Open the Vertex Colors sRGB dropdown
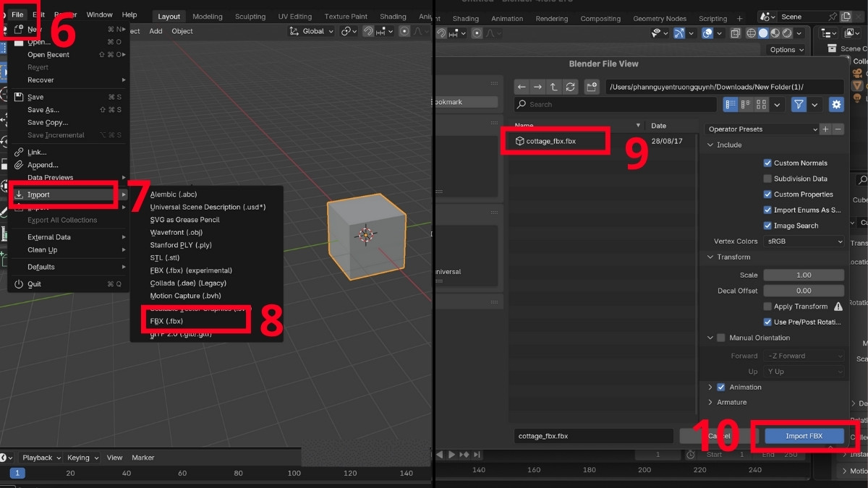The width and height of the screenshot is (868, 488). tap(804, 241)
